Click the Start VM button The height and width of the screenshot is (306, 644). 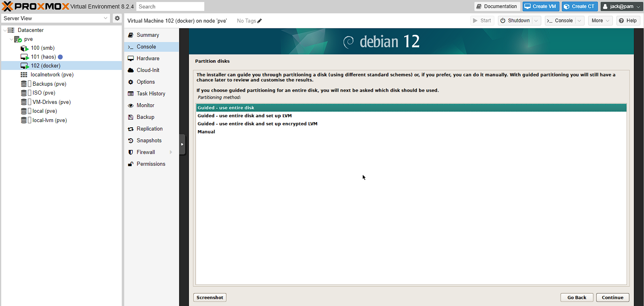tap(482, 21)
